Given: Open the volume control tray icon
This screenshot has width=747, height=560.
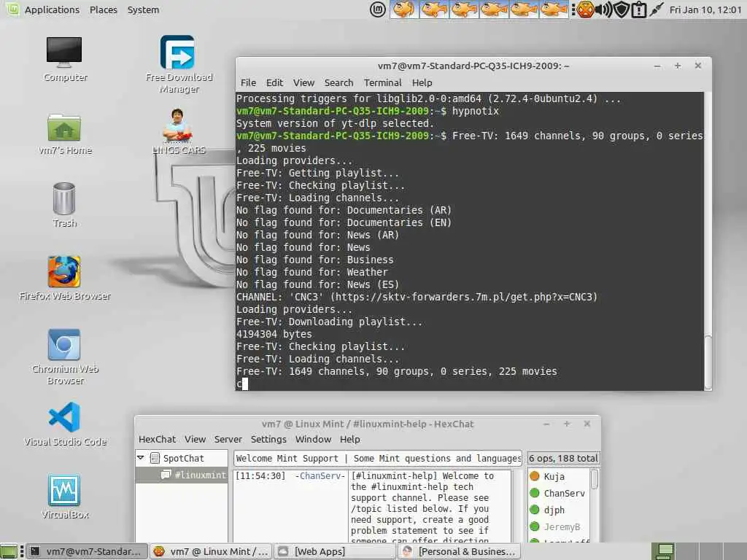Looking at the screenshot, I should click(603, 9).
